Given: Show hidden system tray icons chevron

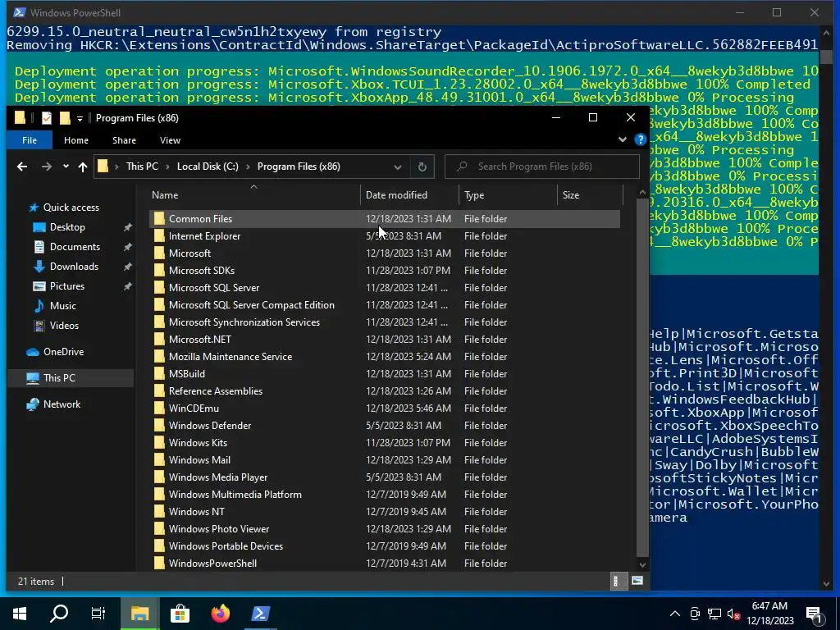Looking at the screenshot, I should pos(675,614).
